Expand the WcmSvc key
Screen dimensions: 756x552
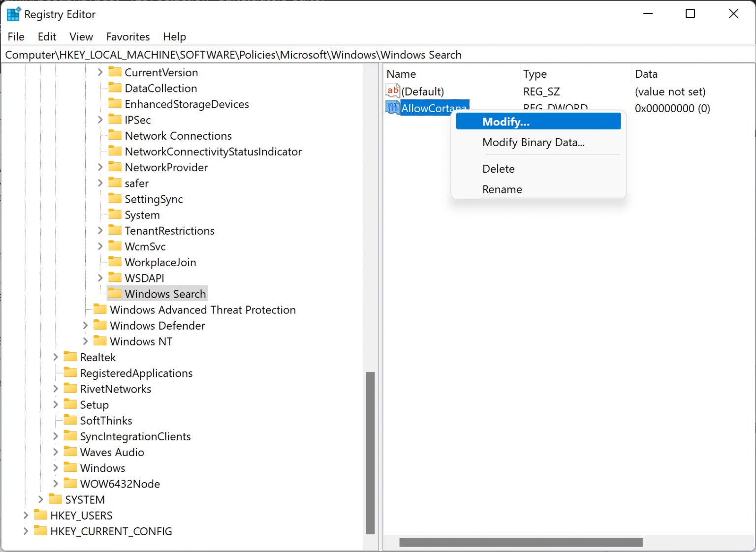[100, 246]
